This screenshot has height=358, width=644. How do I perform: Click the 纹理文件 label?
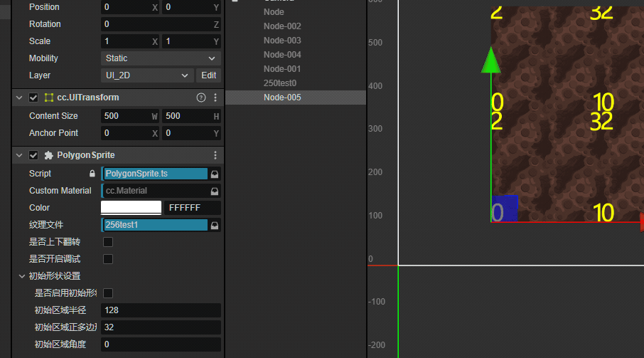click(x=46, y=225)
